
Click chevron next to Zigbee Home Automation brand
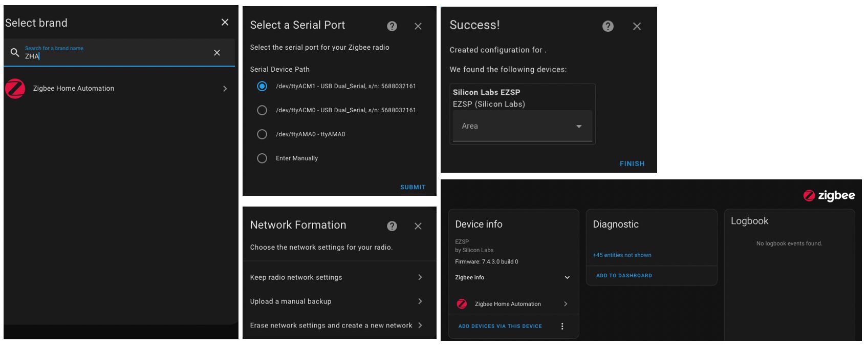tap(225, 89)
